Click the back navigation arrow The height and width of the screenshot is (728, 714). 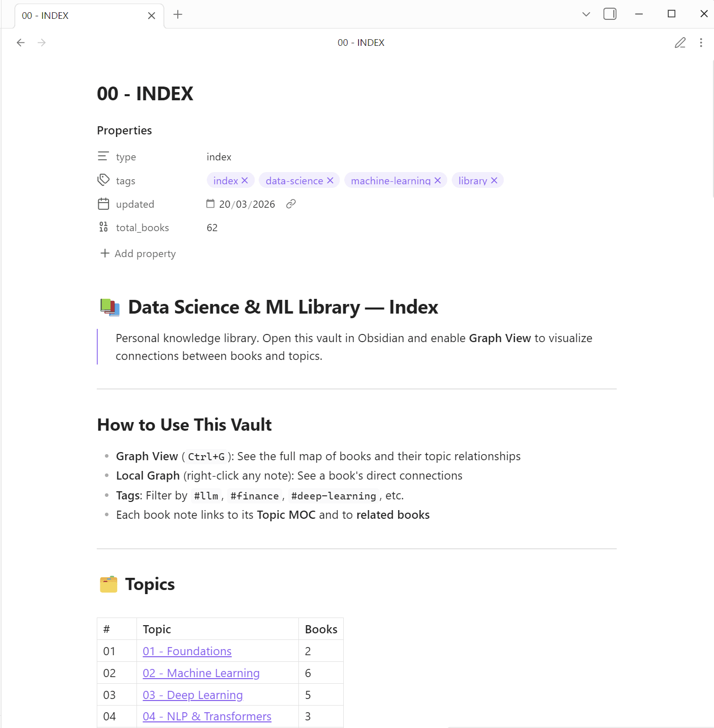pyautogui.click(x=20, y=42)
